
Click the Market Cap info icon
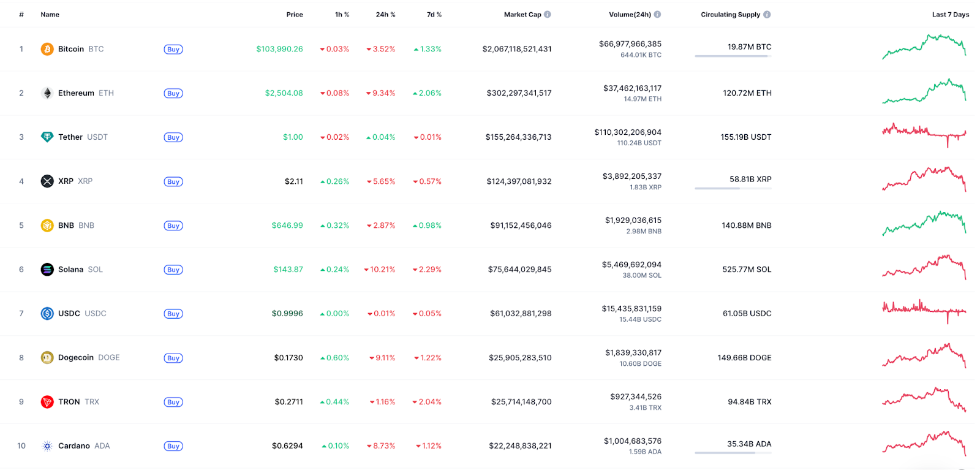click(x=548, y=14)
